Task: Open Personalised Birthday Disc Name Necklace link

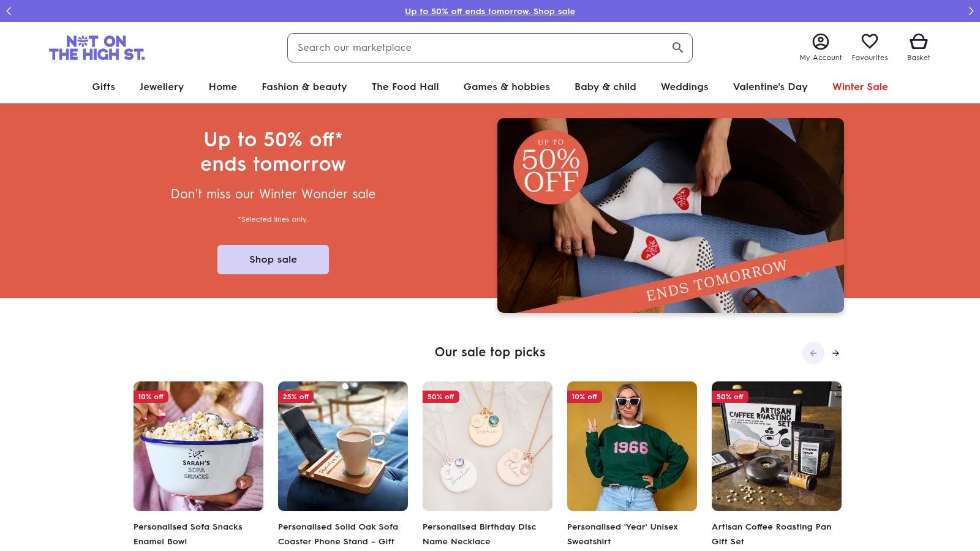Action: (479, 534)
